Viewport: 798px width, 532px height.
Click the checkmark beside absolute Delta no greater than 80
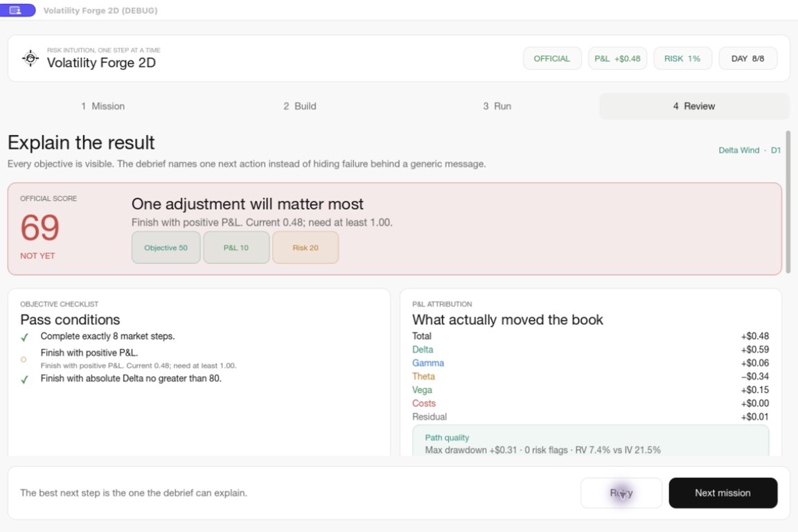tap(24, 380)
